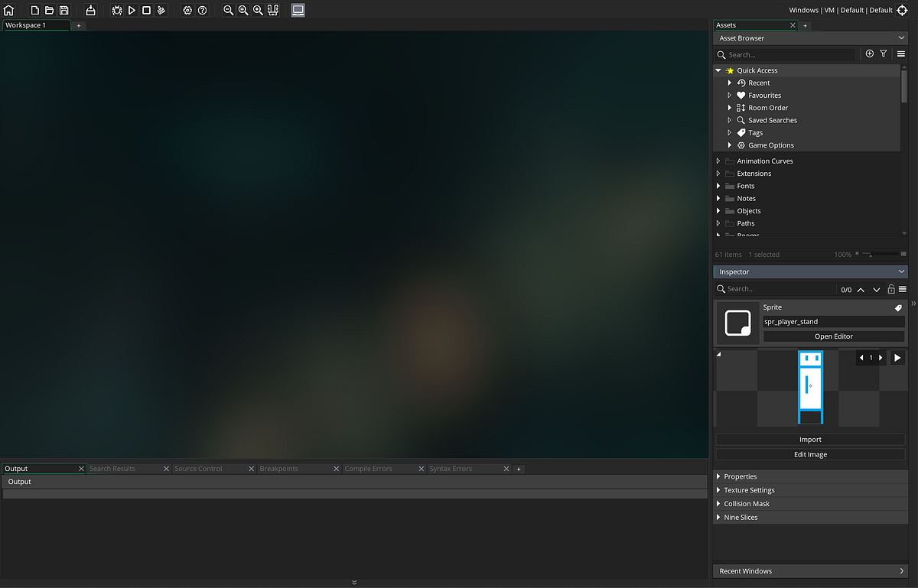Create an executable using the package icon
Image resolution: width=918 pixels, height=588 pixels.
point(91,10)
